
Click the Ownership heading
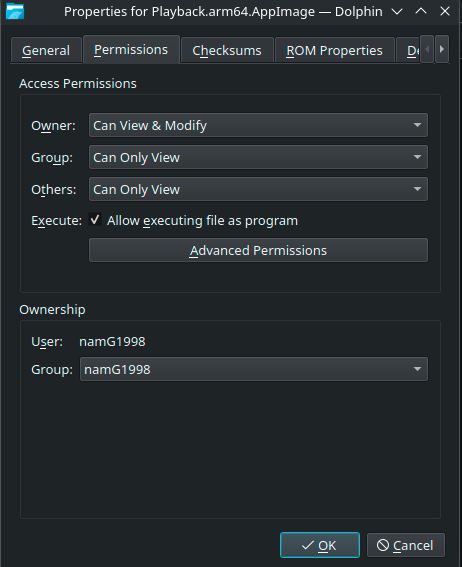52,310
